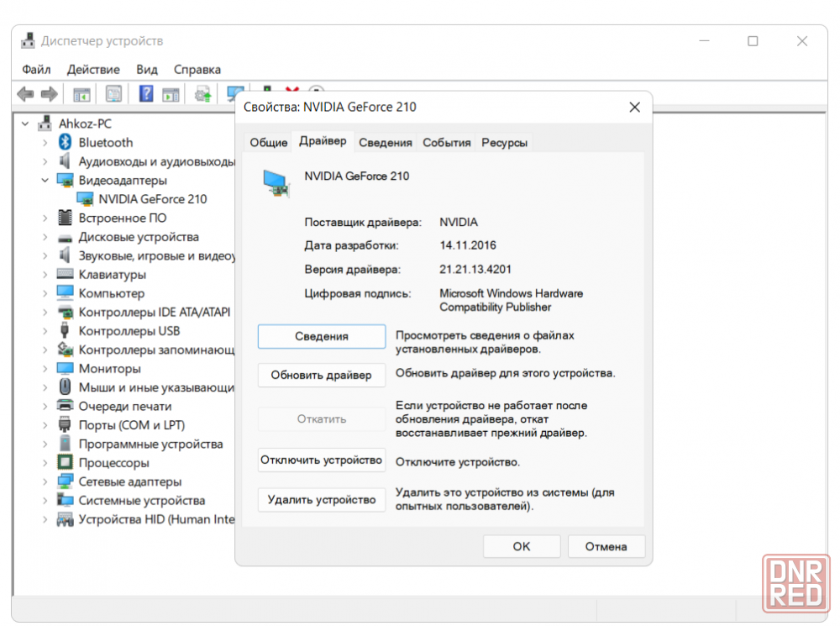840x626 pixels.
Task: Click the Процессоры processor icon
Action: coord(65,462)
